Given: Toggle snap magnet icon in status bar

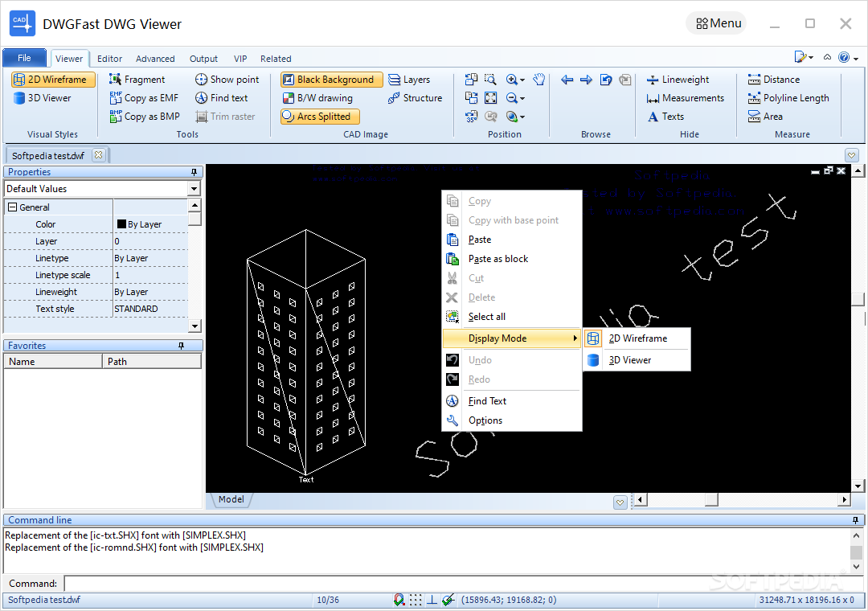Looking at the screenshot, I should pyautogui.click(x=399, y=600).
